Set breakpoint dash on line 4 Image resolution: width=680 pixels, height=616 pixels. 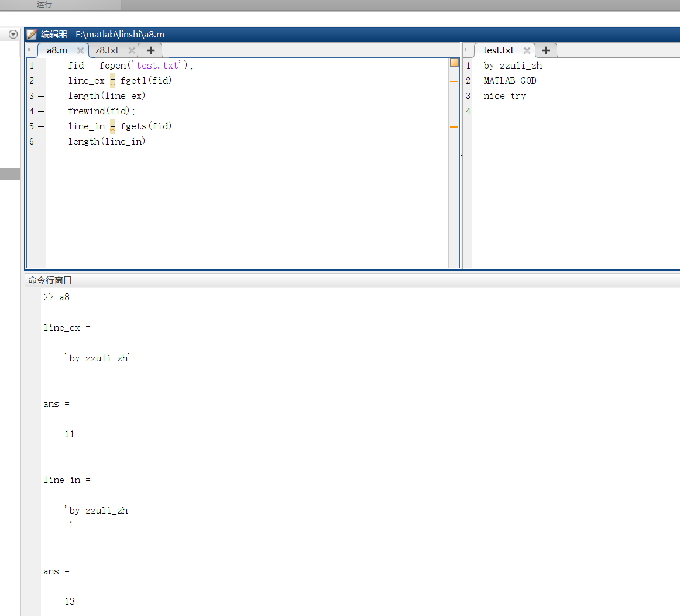[41, 111]
